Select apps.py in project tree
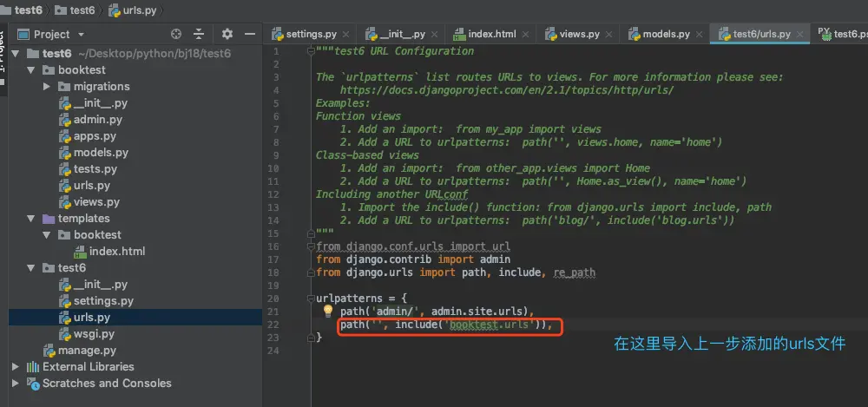 coord(95,136)
